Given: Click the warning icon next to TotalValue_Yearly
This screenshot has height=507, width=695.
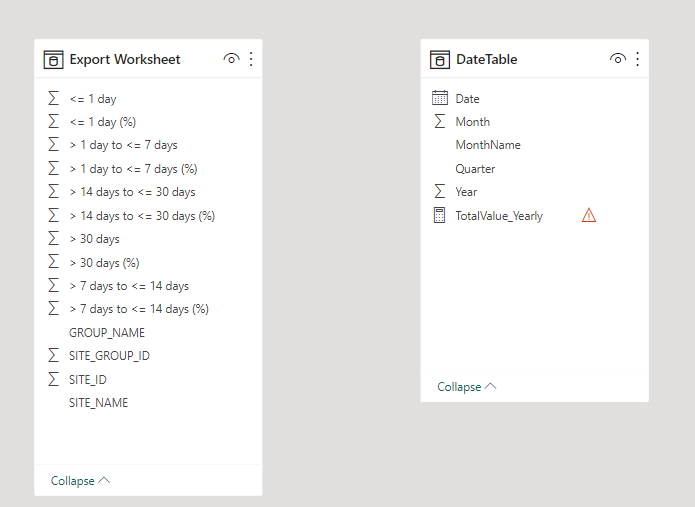Looking at the screenshot, I should 589,216.
